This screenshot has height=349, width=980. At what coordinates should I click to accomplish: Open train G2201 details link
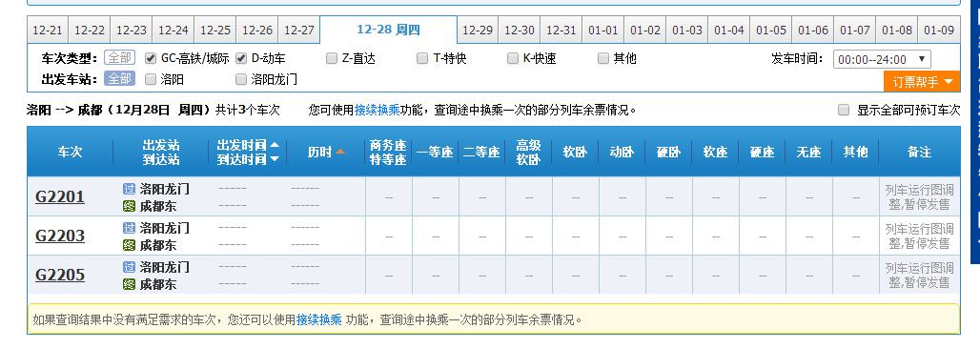(60, 197)
